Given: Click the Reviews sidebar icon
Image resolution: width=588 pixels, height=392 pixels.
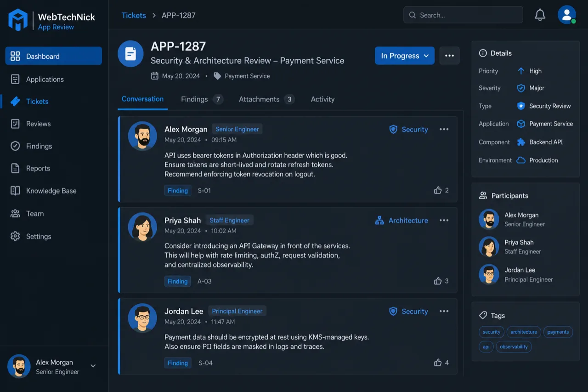Looking at the screenshot, I should pos(15,124).
